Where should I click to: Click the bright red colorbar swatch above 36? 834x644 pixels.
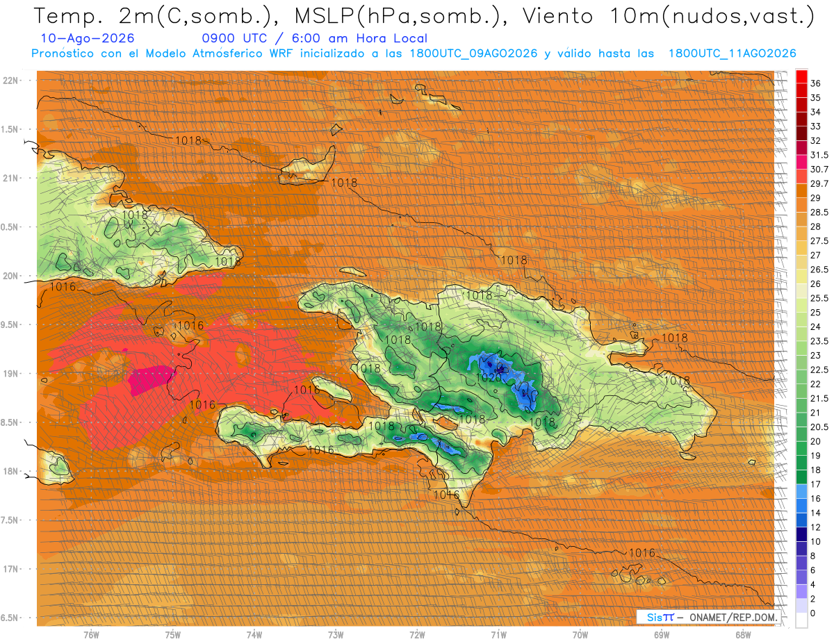801,76
